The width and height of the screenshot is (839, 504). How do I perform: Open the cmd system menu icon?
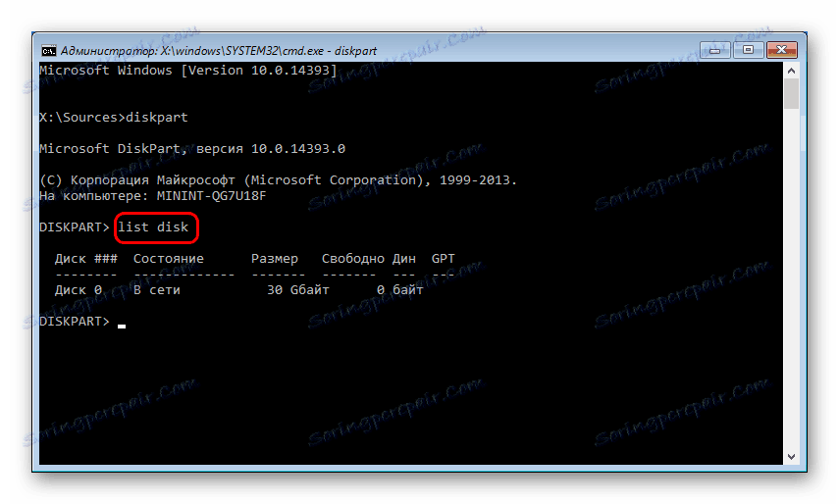point(49,51)
